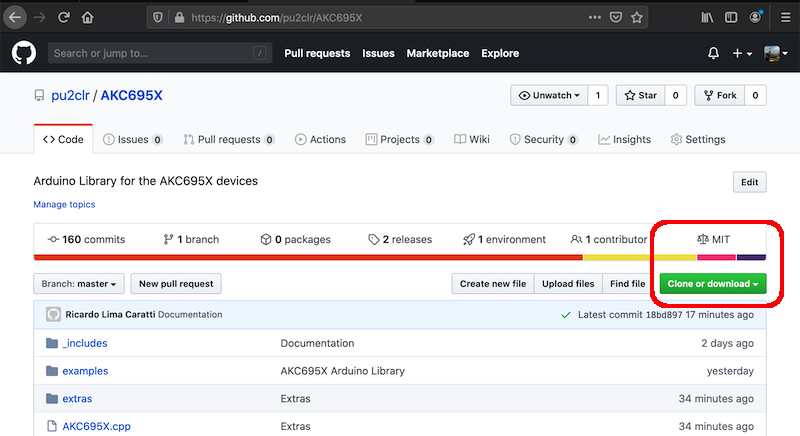Switch to the Wiki tab
Viewport: 800px width, 436px height.
[x=472, y=139]
